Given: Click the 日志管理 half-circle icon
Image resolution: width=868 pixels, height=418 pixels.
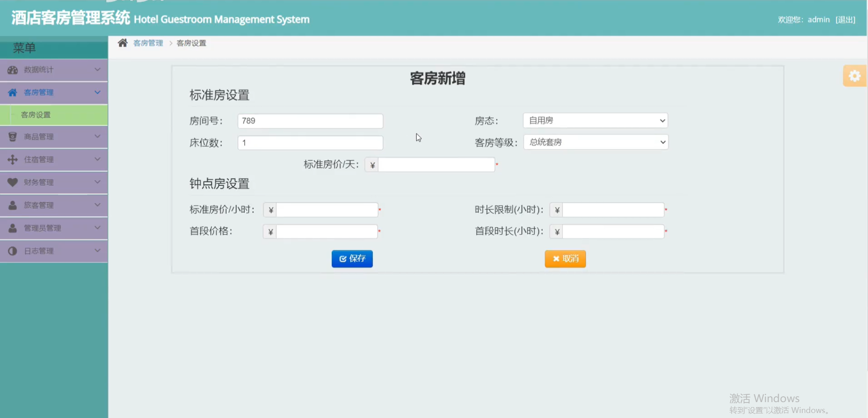Looking at the screenshot, I should click(x=13, y=251).
